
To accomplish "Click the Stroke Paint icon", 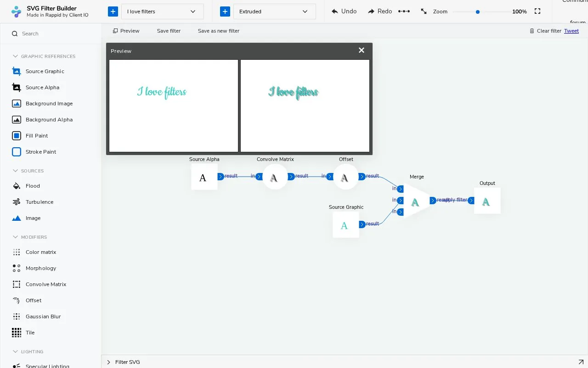I will pyautogui.click(x=17, y=152).
